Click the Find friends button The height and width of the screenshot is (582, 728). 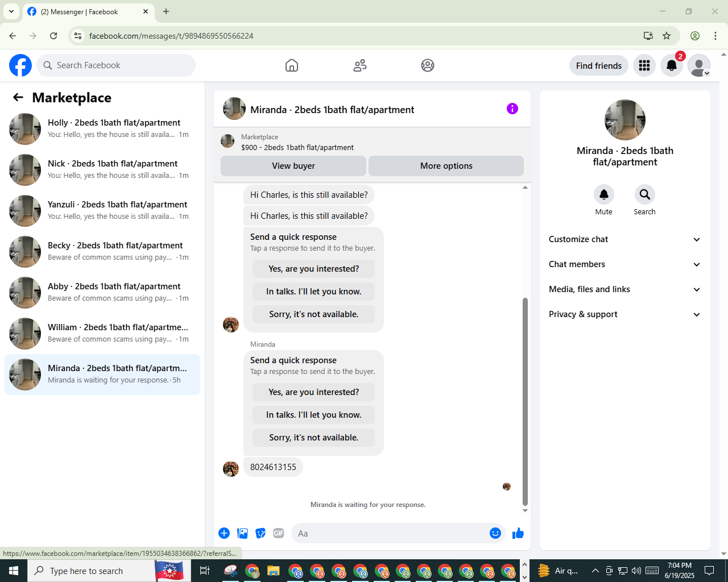pyautogui.click(x=599, y=65)
